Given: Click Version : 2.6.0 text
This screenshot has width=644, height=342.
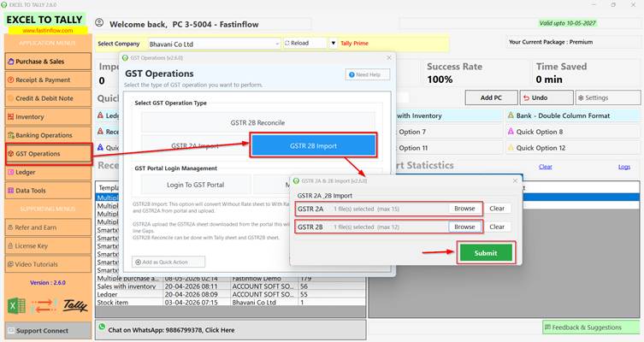Looking at the screenshot, I should 48,282.
